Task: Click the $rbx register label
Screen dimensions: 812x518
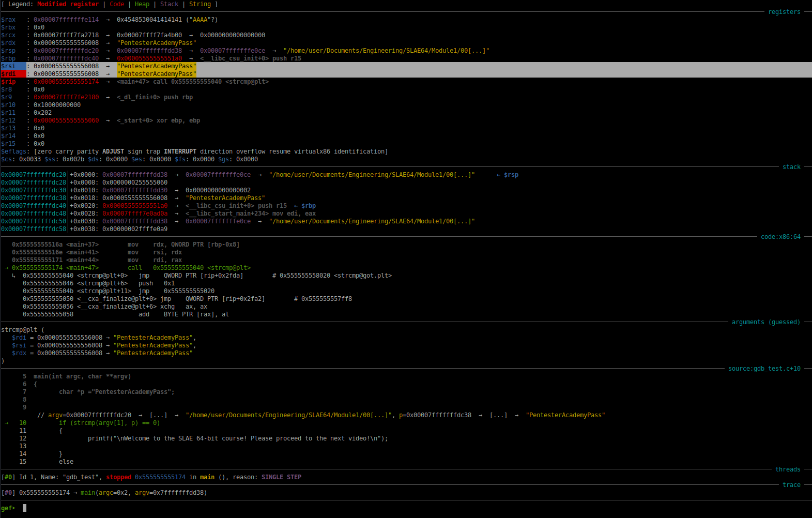Action: [8, 27]
